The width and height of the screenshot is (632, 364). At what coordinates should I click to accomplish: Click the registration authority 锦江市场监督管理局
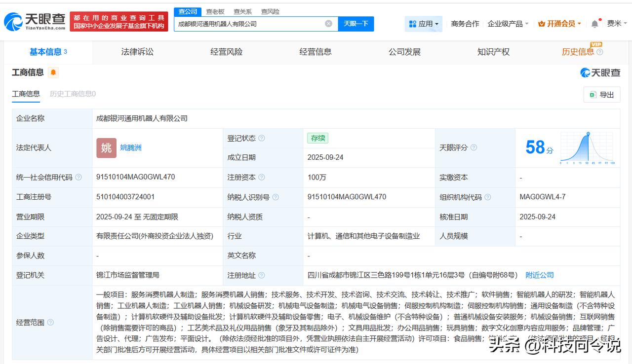tap(128, 275)
